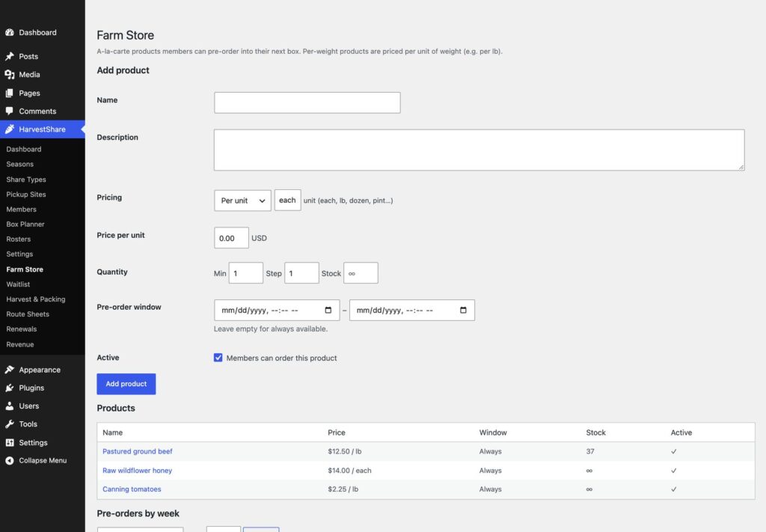Click the Plugins plug icon
Image resolution: width=766 pixels, height=532 pixels.
pos(9,388)
